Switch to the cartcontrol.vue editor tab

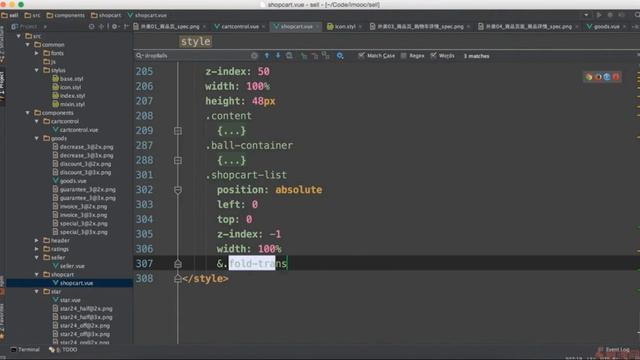coord(240,27)
